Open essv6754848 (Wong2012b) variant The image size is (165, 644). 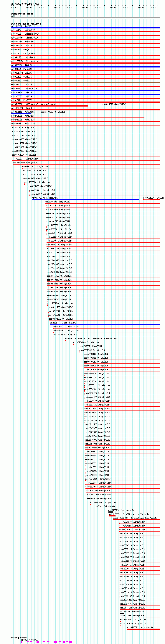86,342
